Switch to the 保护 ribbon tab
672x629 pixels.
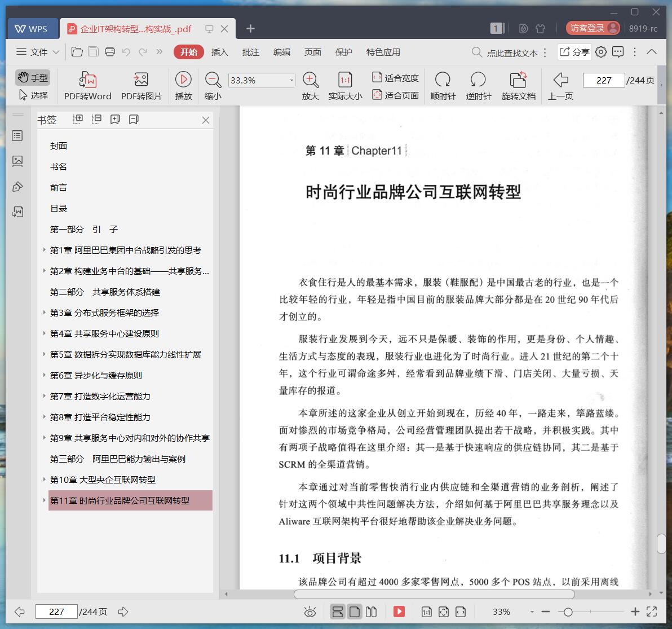pyautogui.click(x=343, y=52)
